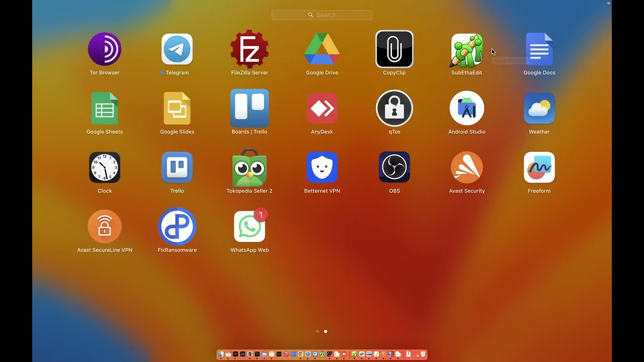Open the CopyClip app
This screenshot has height=362, width=644.
click(x=394, y=49)
